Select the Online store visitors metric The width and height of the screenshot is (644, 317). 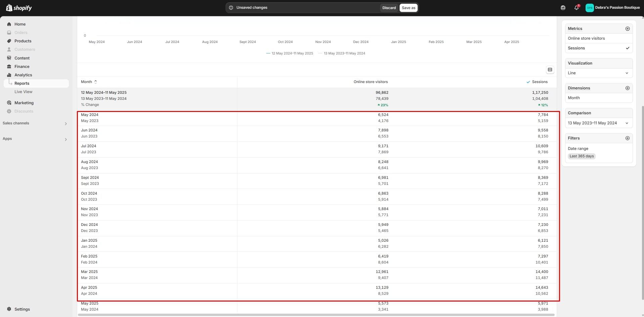(x=586, y=38)
